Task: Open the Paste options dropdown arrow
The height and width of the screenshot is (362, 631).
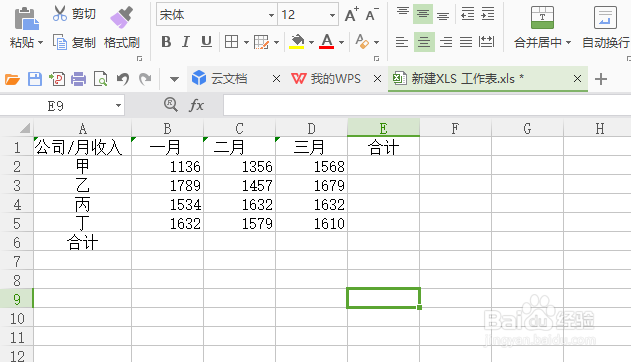Action: (40, 42)
